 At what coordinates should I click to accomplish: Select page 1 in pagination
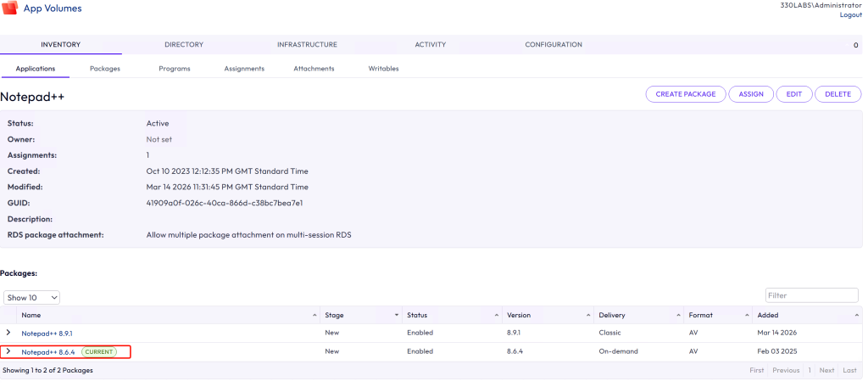pyautogui.click(x=810, y=370)
